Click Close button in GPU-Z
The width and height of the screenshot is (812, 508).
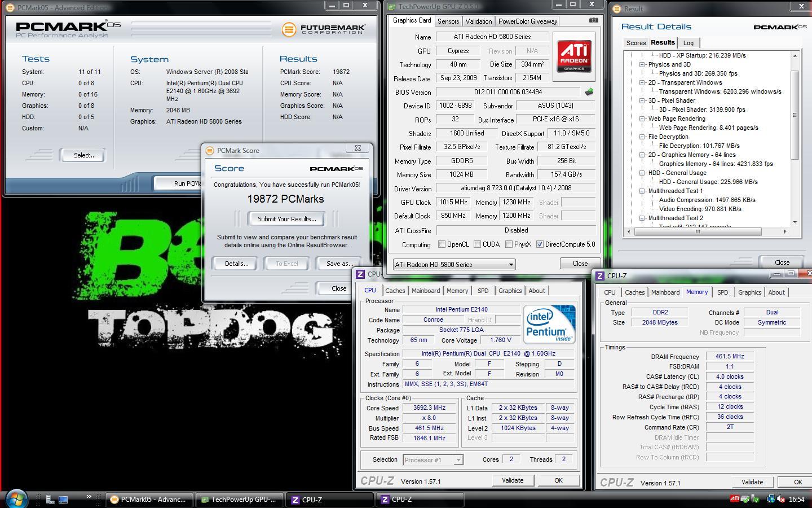tap(580, 264)
